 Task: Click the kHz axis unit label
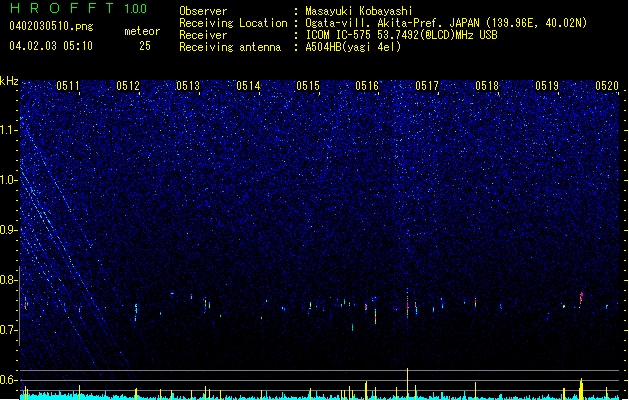tap(9, 81)
